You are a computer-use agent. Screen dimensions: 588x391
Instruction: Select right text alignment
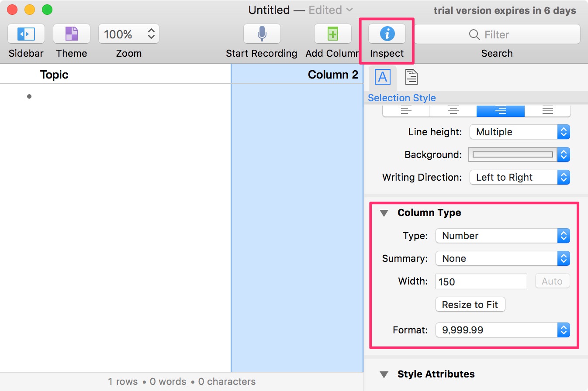pyautogui.click(x=500, y=111)
